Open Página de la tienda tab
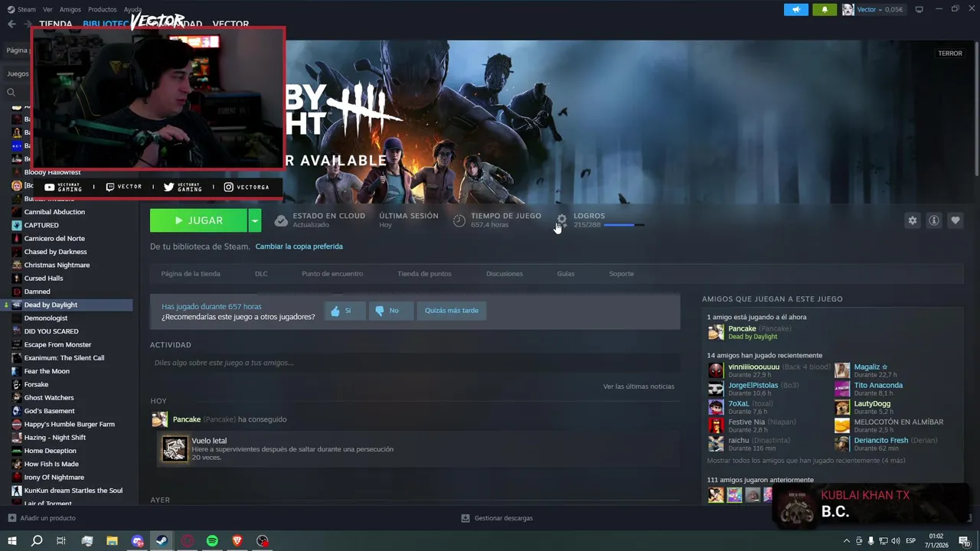Screen dimensions: 980x551 (191, 273)
